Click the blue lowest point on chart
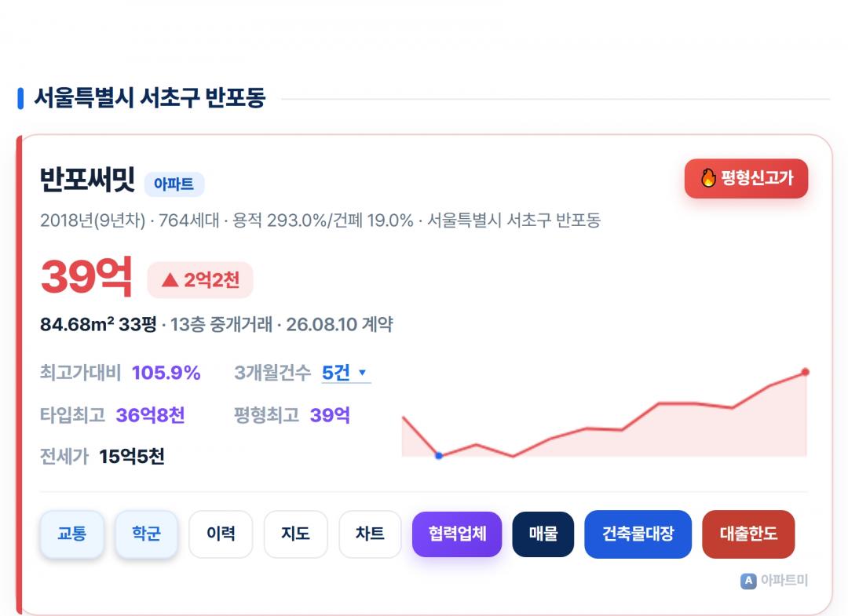This screenshot has height=616, width=848. (439, 455)
